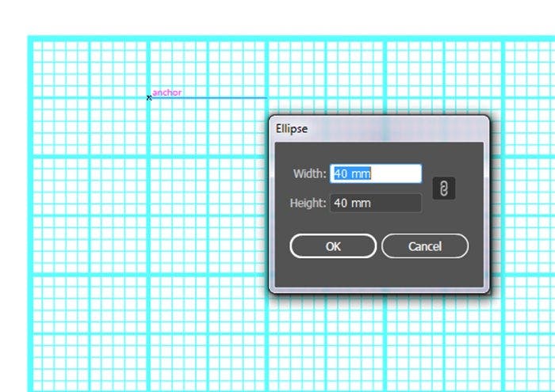
Task: Toggle the constrain proportions chain-link icon
Action: [x=445, y=188]
